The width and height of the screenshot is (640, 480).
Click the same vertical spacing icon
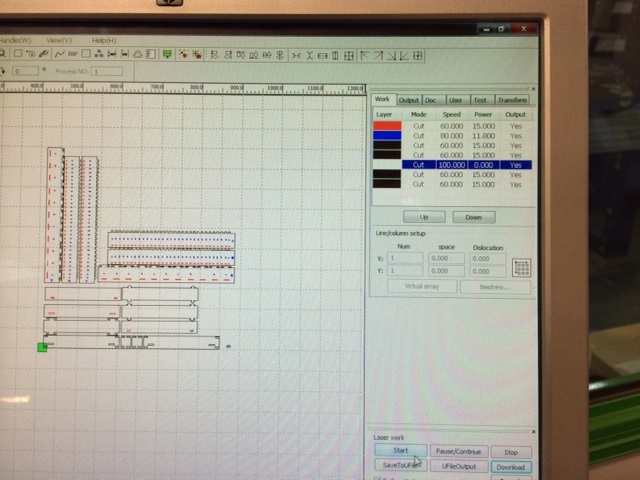coord(309,56)
